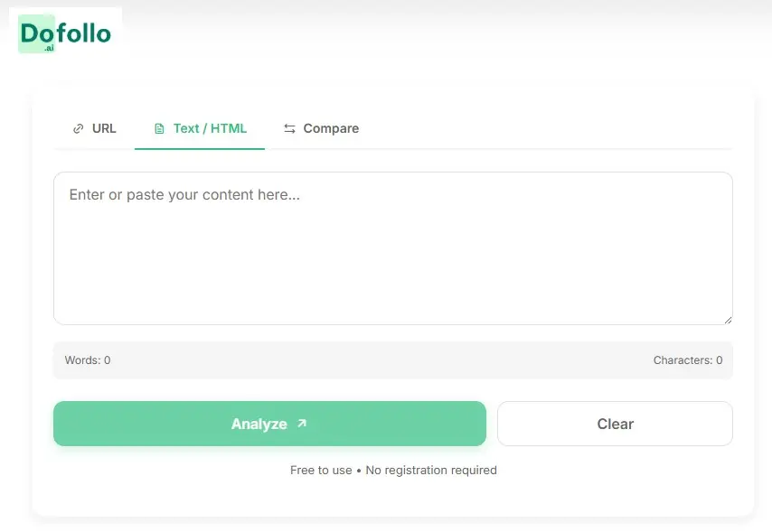This screenshot has height=532, width=772.
Task: Click the Clear button
Action: [x=615, y=423]
